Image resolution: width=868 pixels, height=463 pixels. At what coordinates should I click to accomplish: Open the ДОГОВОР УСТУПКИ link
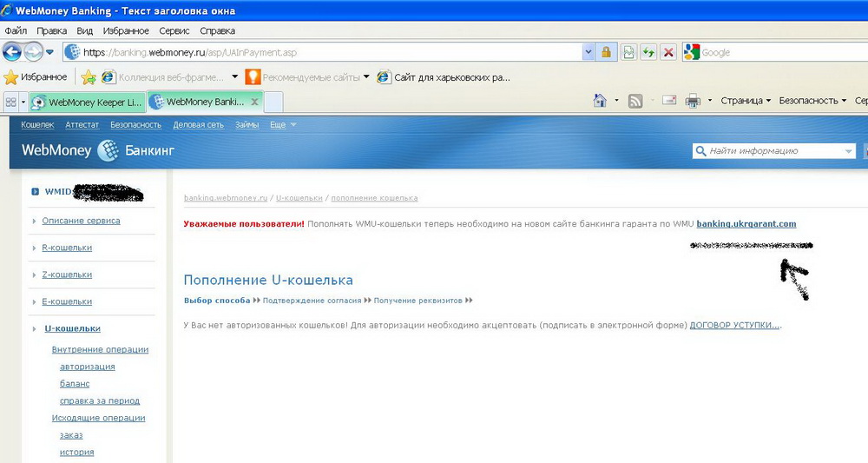pyautogui.click(x=734, y=325)
